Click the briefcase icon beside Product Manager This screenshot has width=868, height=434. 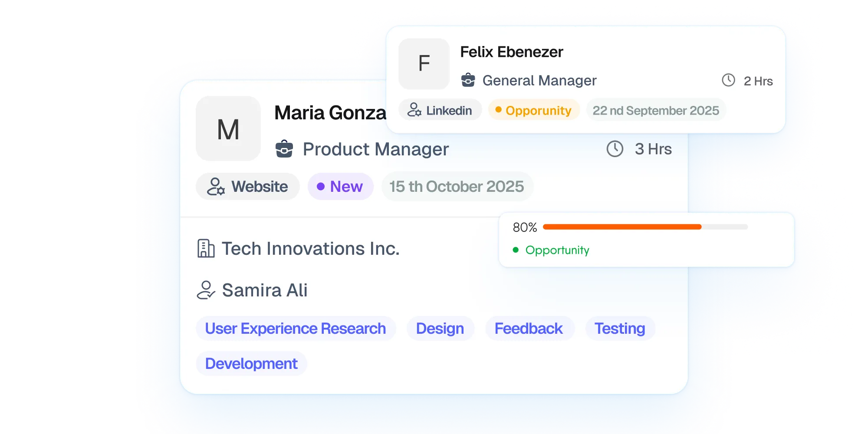pos(284,149)
